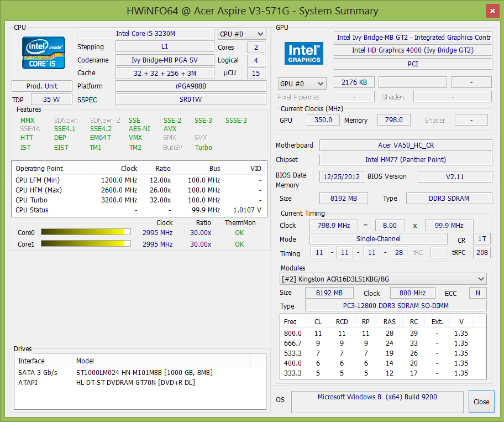
Task: Open the CPU #0 selector dropdown
Action: click(242, 34)
